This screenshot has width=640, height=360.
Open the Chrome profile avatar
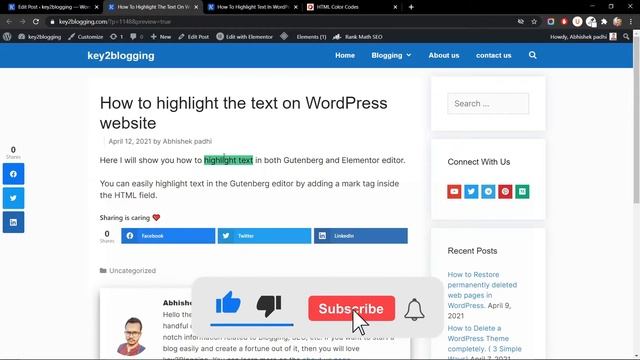(617, 22)
